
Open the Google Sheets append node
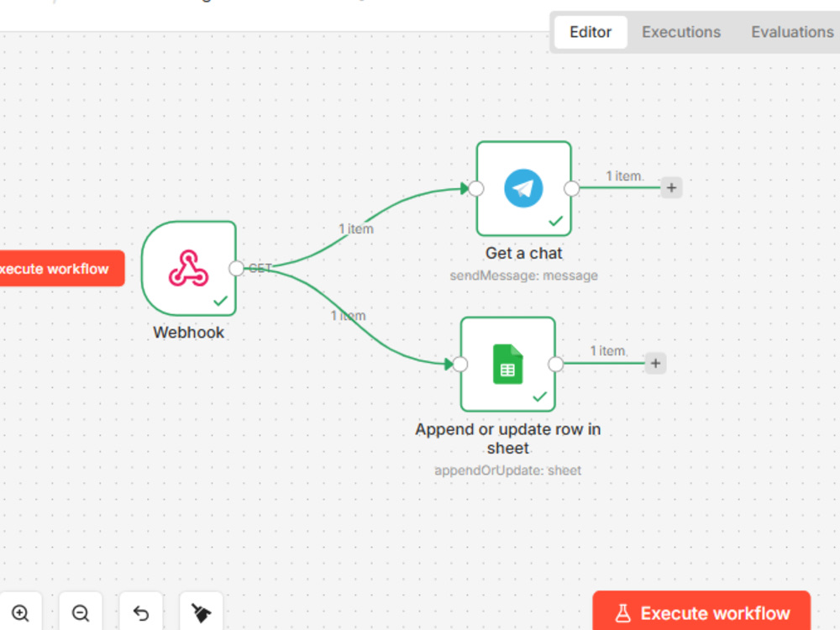[x=508, y=365]
